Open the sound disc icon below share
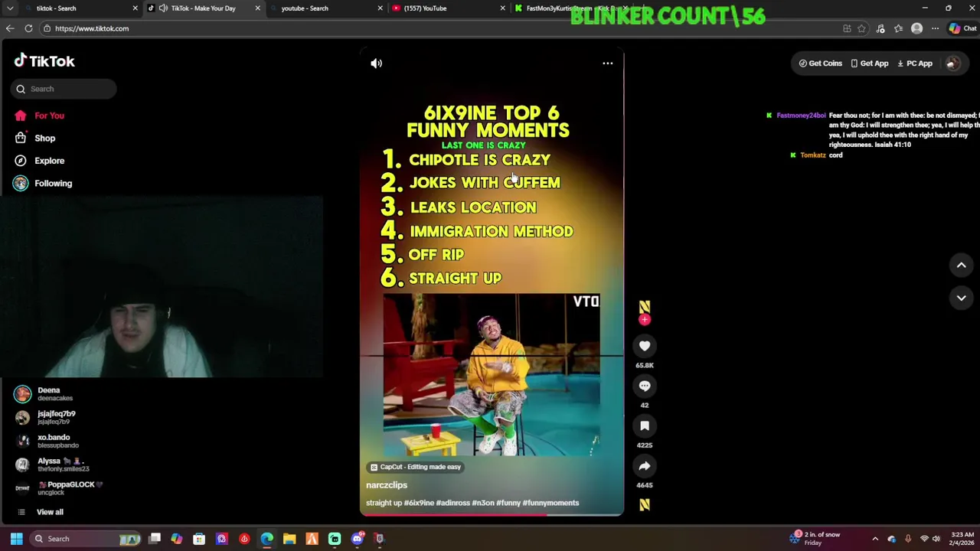Viewport: 980px width, 551px height. (645, 504)
